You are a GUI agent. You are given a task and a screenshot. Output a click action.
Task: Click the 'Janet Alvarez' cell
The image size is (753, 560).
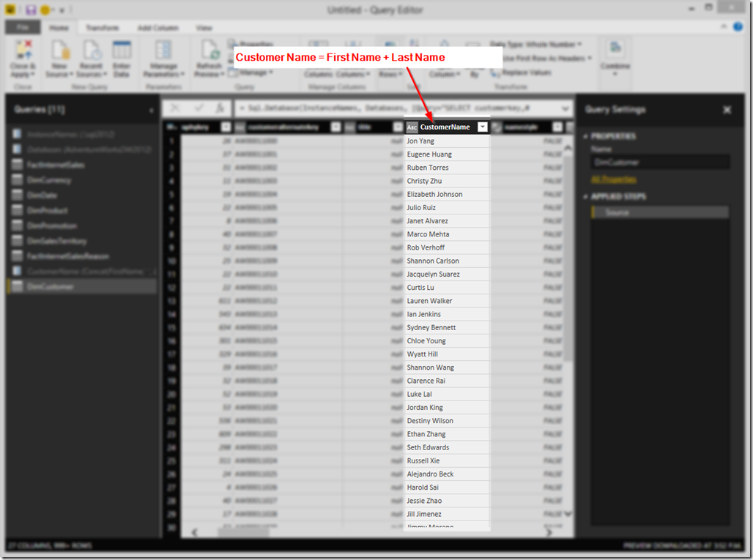click(x=447, y=221)
